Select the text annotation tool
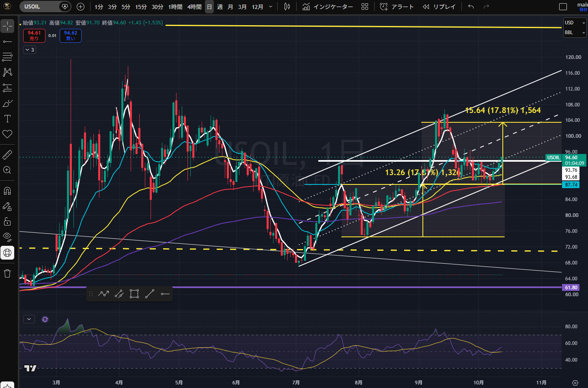This screenshot has width=588, height=388. click(x=7, y=119)
